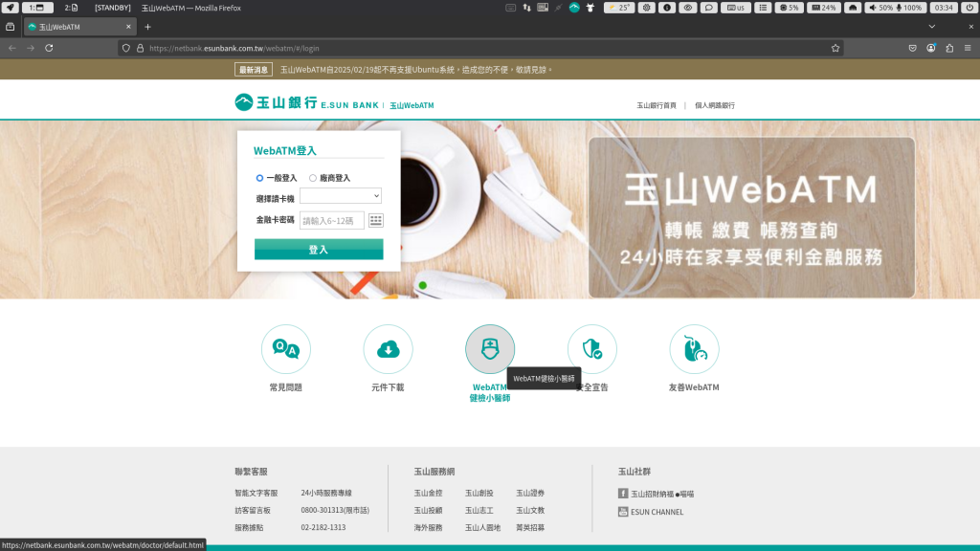Open the 玉山金控 footer link
This screenshot has width=980, height=551.
click(428, 493)
